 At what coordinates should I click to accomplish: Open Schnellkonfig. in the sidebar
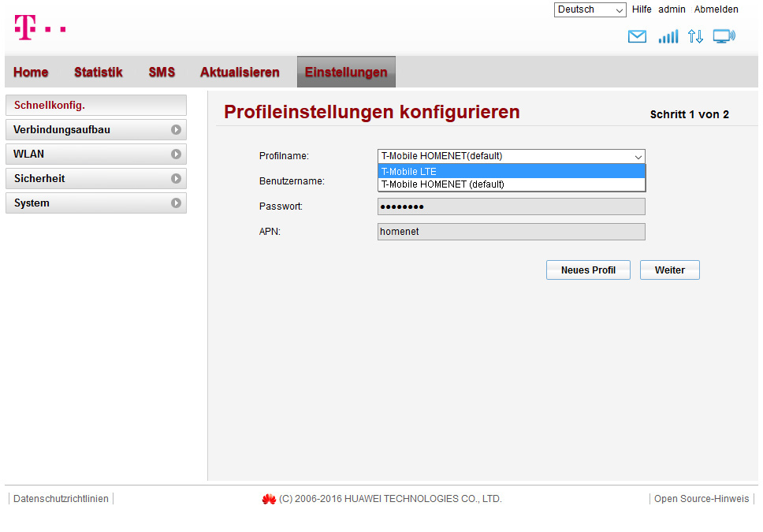pyautogui.click(x=96, y=105)
